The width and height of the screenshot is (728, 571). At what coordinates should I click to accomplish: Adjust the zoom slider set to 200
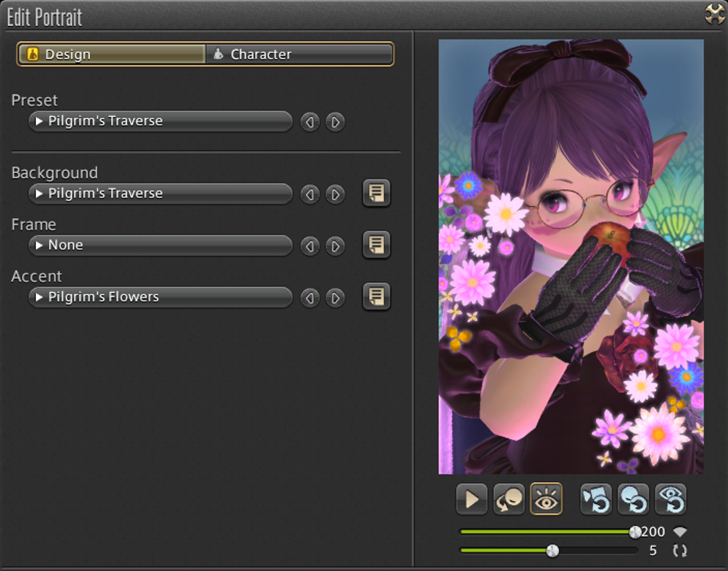[549, 532]
